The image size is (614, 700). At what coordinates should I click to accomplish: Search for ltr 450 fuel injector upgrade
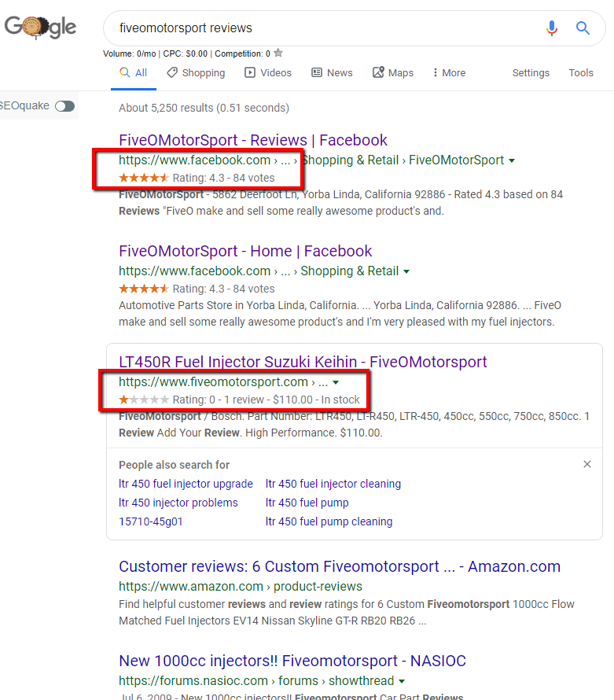186,484
